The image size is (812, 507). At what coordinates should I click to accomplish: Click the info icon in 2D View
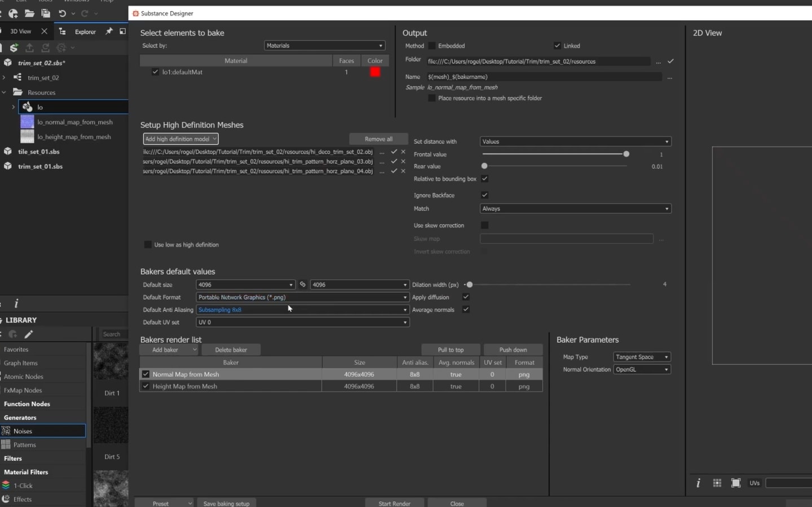(x=698, y=483)
